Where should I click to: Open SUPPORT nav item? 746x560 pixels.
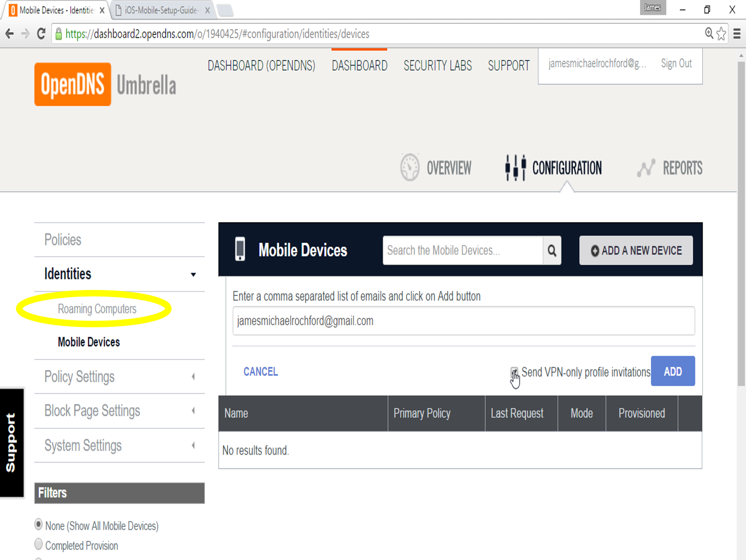coord(509,66)
